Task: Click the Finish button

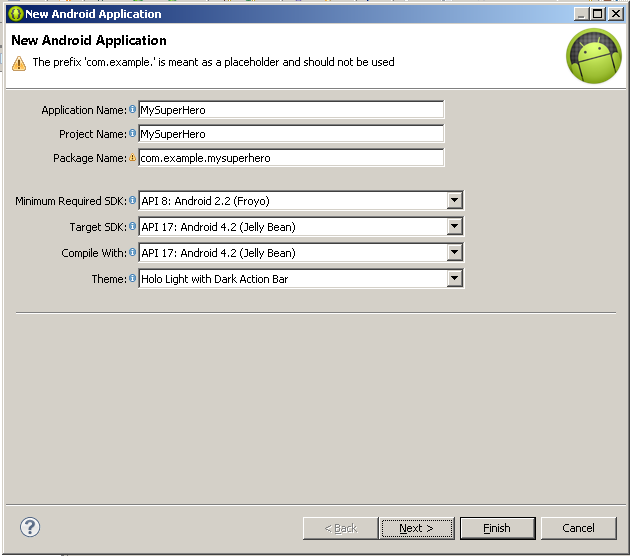Action: [497, 528]
